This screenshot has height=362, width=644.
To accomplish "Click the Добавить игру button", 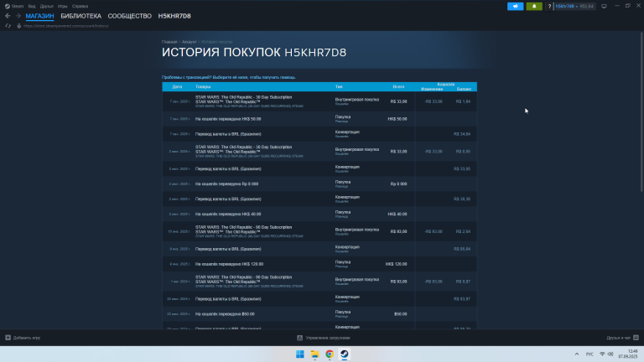I will (23, 338).
